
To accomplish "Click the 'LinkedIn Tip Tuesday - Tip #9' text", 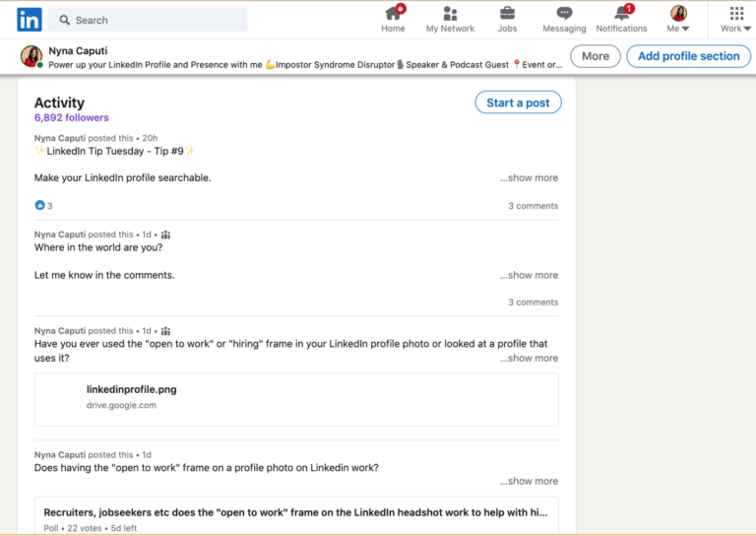I will click(115, 151).
